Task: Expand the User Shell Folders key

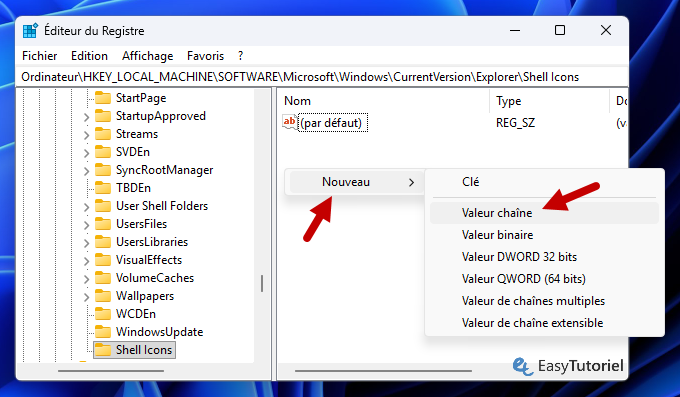Action: [86, 207]
